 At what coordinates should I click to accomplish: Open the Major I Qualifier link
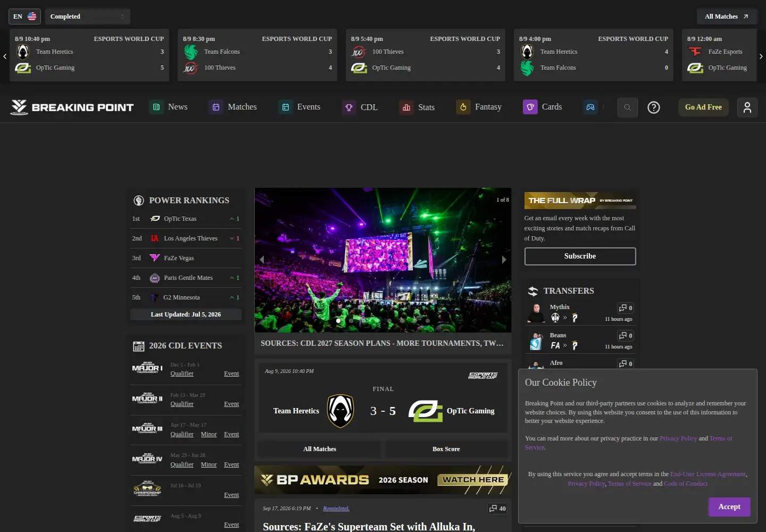182,373
